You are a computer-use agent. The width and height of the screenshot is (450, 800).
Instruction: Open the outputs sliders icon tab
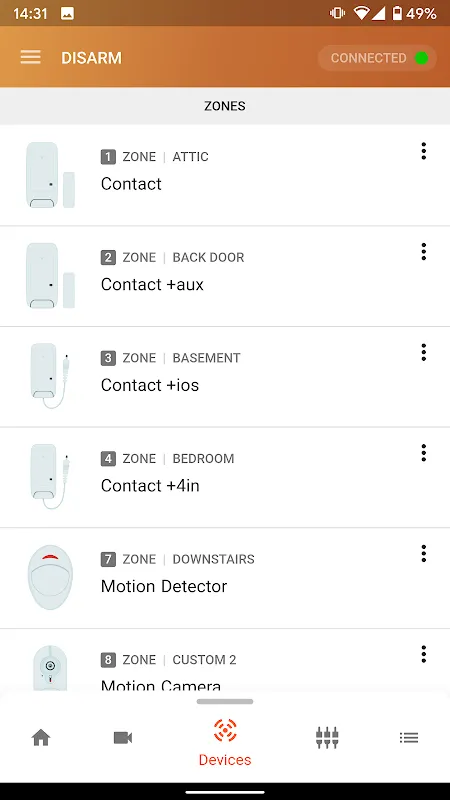(x=327, y=738)
